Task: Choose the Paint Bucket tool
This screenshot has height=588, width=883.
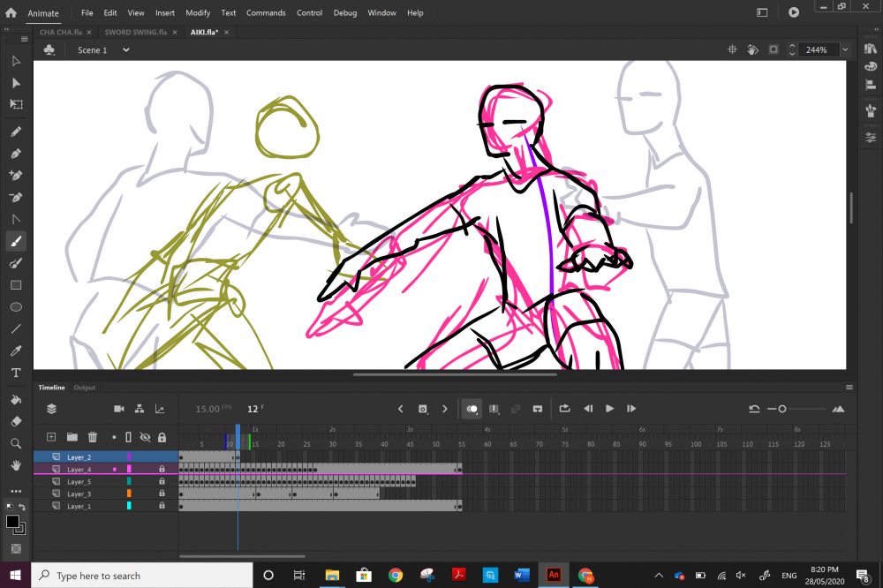Action: [x=16, y=400]
